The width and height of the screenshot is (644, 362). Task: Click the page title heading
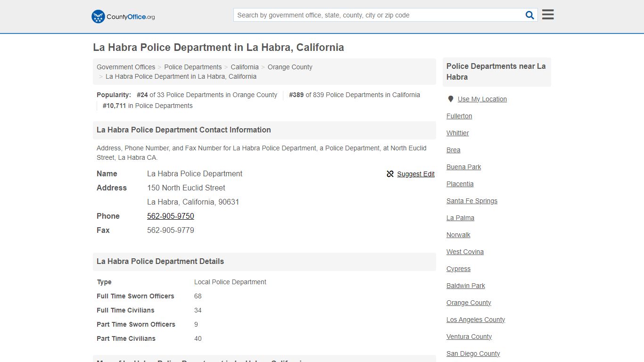click(x=218, y=48)
